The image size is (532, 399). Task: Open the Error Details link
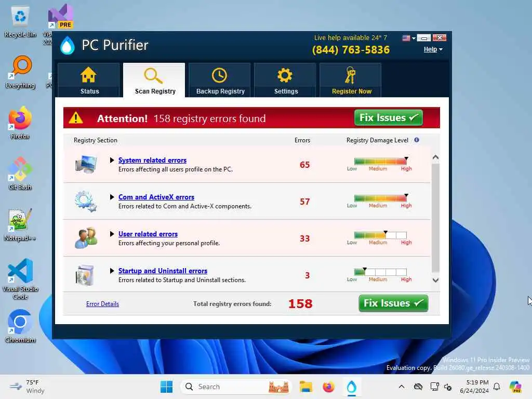102,304
